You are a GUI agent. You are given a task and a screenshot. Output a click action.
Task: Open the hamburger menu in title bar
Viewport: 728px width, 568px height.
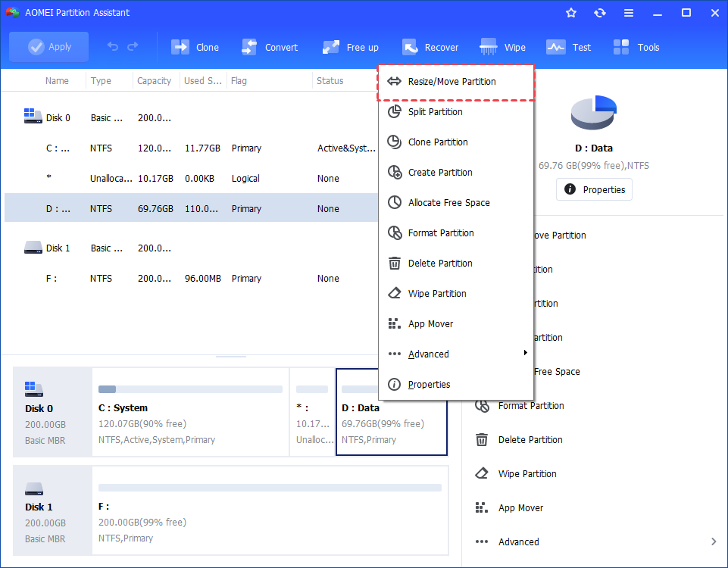[x=629, y=13]
